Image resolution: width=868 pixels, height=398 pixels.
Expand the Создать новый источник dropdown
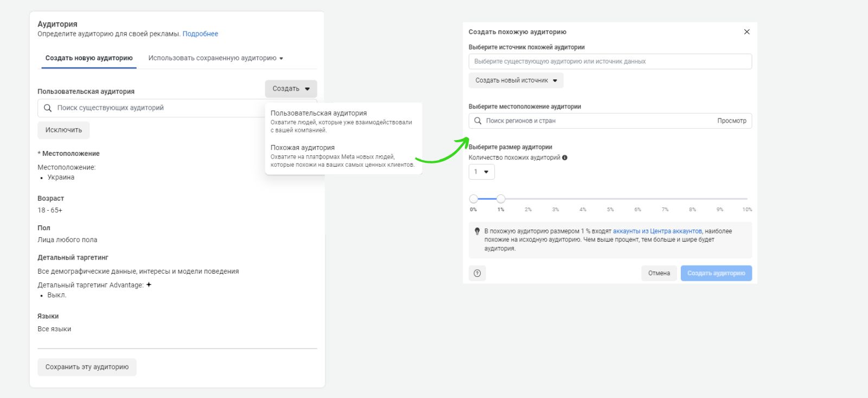click(516, 80)
